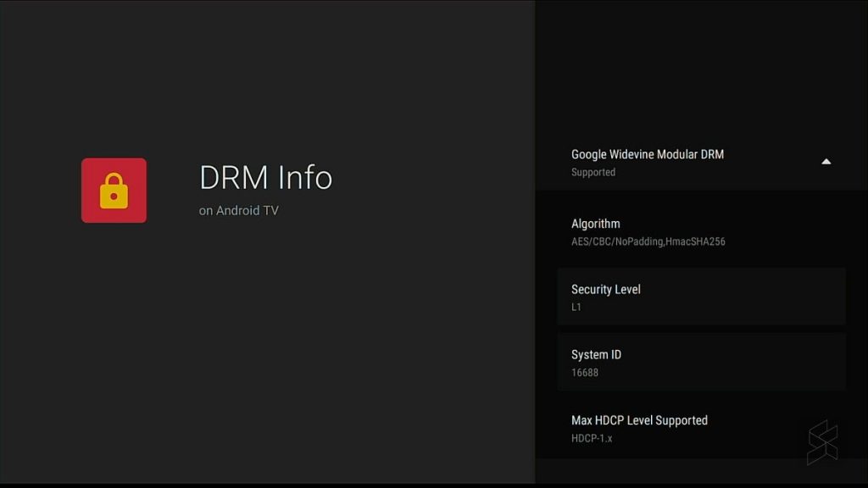Screen dimensions: 868x488
Task: Select the Algorithm row
Action: pyautogui.click(x=701, y=232)
